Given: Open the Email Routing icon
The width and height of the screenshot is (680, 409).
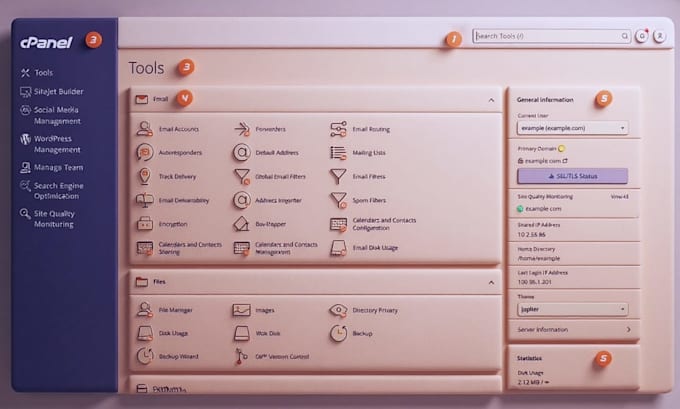Looking at the screenshot, I should point(338,129).
